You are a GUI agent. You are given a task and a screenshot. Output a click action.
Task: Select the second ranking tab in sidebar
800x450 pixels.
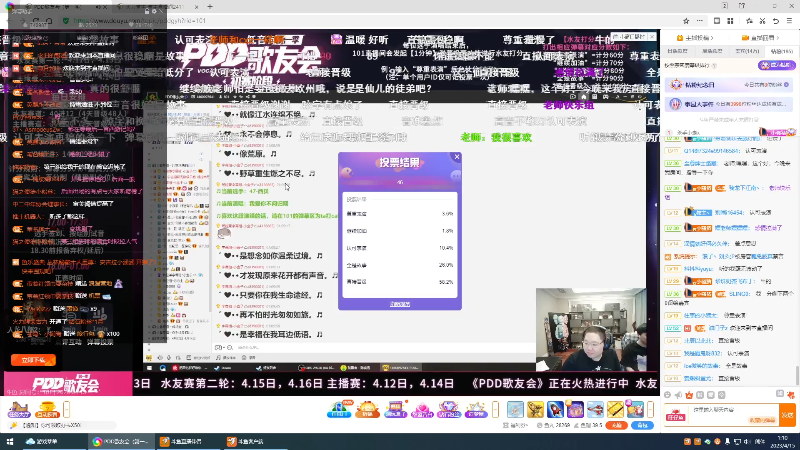pyautogui.click(x=712, y=51)
